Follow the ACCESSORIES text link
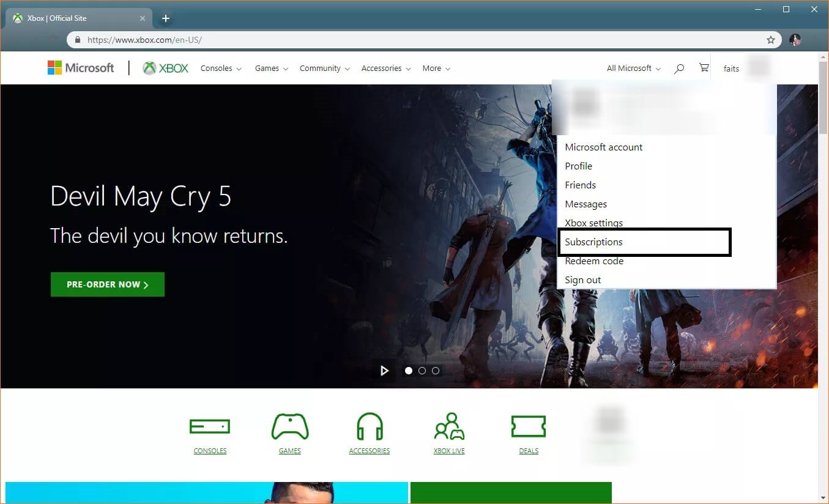 (x=370, y=451)
